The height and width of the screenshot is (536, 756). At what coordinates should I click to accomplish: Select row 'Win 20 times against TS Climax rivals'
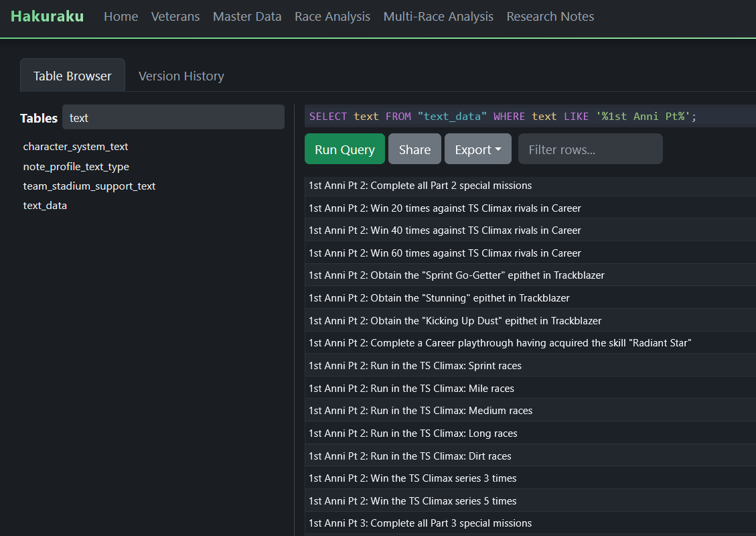tap(530, 208)
